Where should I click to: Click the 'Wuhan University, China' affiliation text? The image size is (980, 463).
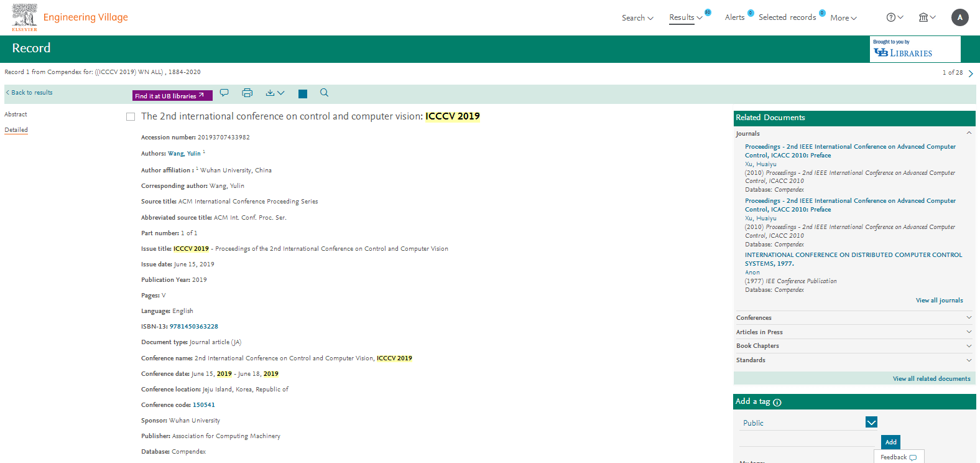[x=236, y=171]
